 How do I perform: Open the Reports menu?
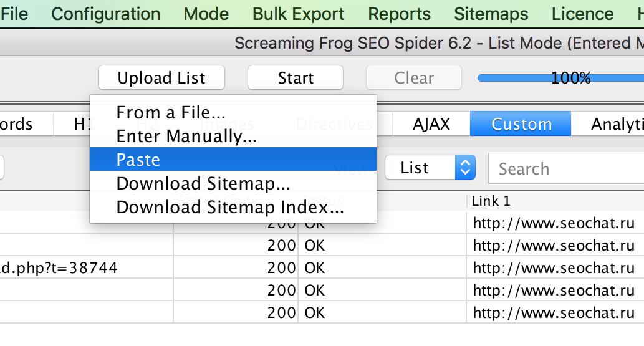click(x=399, y=14)
